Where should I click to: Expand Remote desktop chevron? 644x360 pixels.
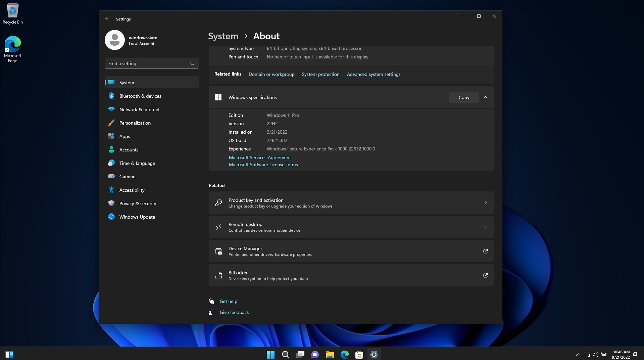(486, 227)
